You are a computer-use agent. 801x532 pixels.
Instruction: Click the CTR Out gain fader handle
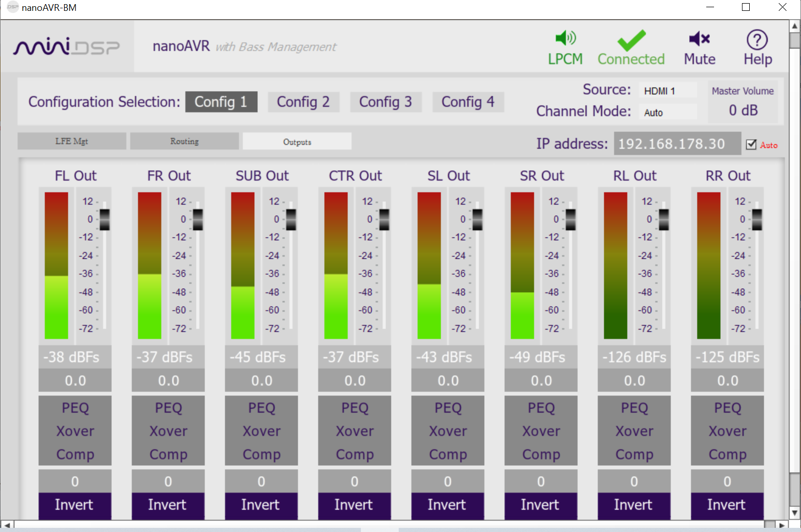[x=384, y=219]
